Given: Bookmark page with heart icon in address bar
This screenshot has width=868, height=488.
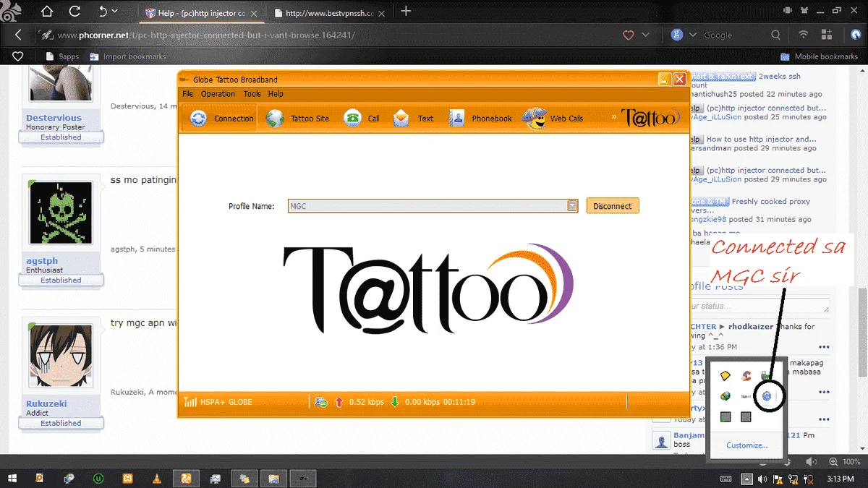Looking at the screenshot, I should coord(628,35).
